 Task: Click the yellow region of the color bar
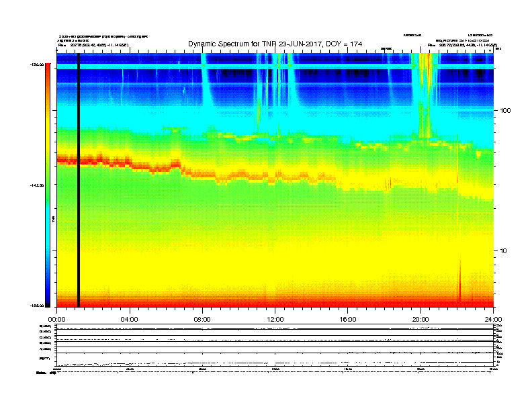[48, 136]
